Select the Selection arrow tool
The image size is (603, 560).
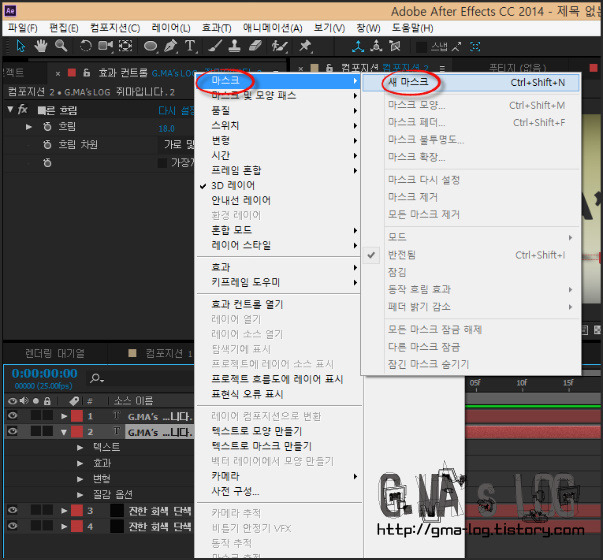coord(20,46)
